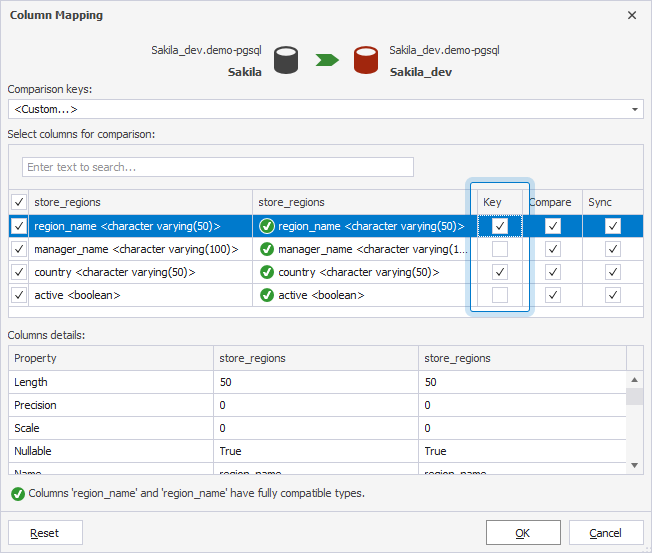Click green compatibility check icon for manager_name
652x553 pixels.
pos(267,249)
